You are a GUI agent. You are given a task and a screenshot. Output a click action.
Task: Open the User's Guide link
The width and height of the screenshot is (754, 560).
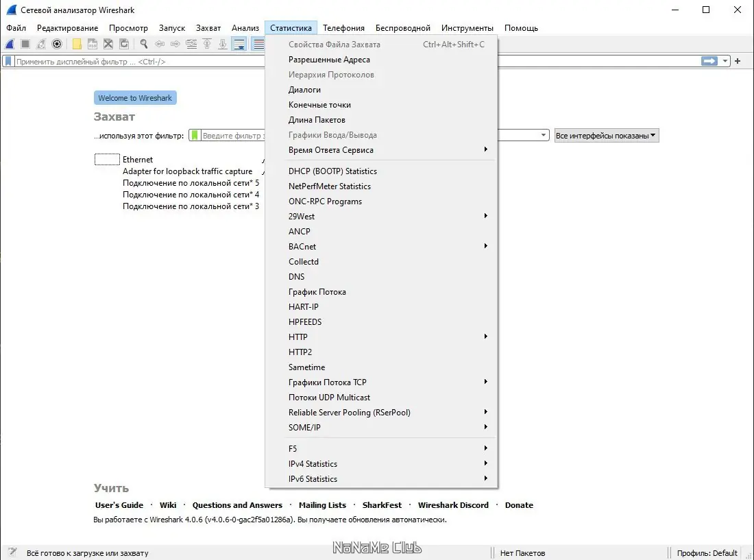[x=119, y=505]
